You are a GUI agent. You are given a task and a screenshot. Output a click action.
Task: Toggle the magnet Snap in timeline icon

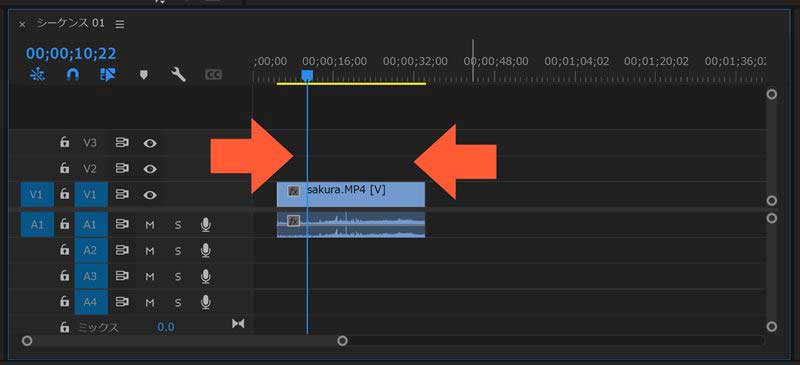(x=72, y=75)
